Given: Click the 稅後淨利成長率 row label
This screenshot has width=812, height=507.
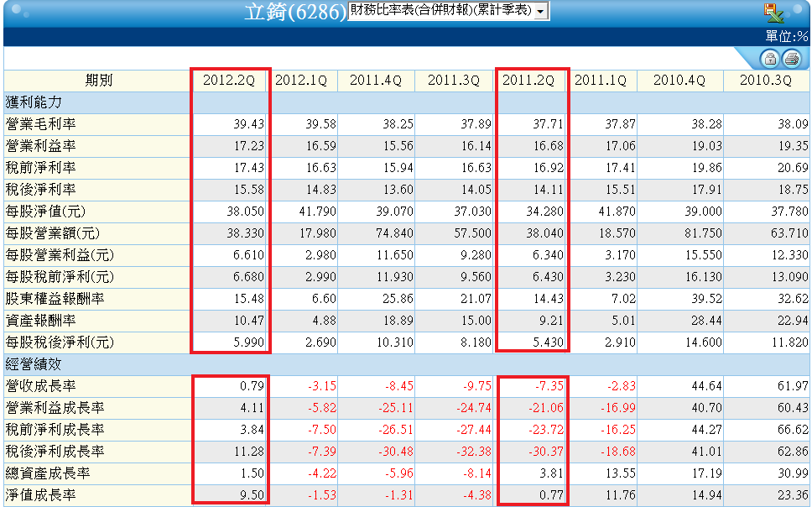Looking at the screenshot, I should (x=55, y=451).
